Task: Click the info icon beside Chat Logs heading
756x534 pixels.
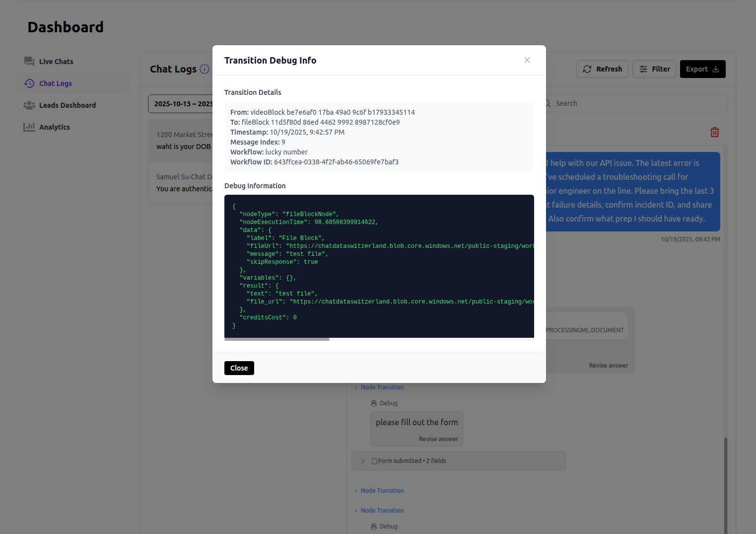Action: pyautogui.click(x=205, y=69)
